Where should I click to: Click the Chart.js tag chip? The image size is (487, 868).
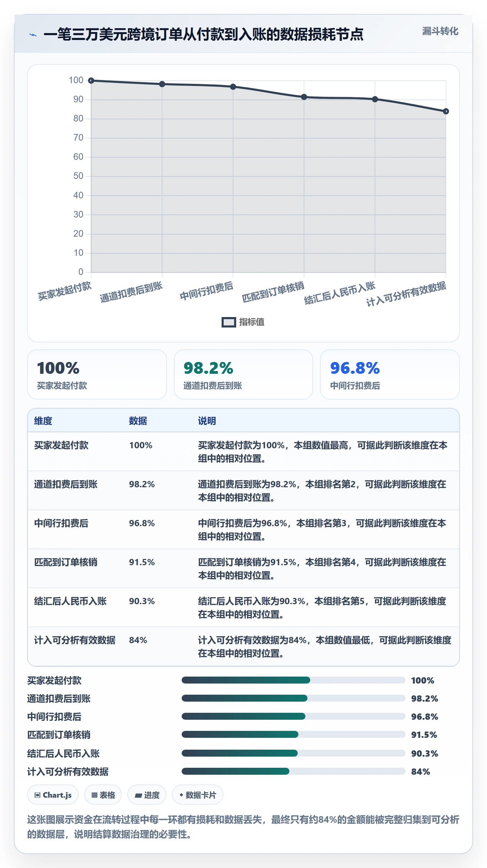53,795
